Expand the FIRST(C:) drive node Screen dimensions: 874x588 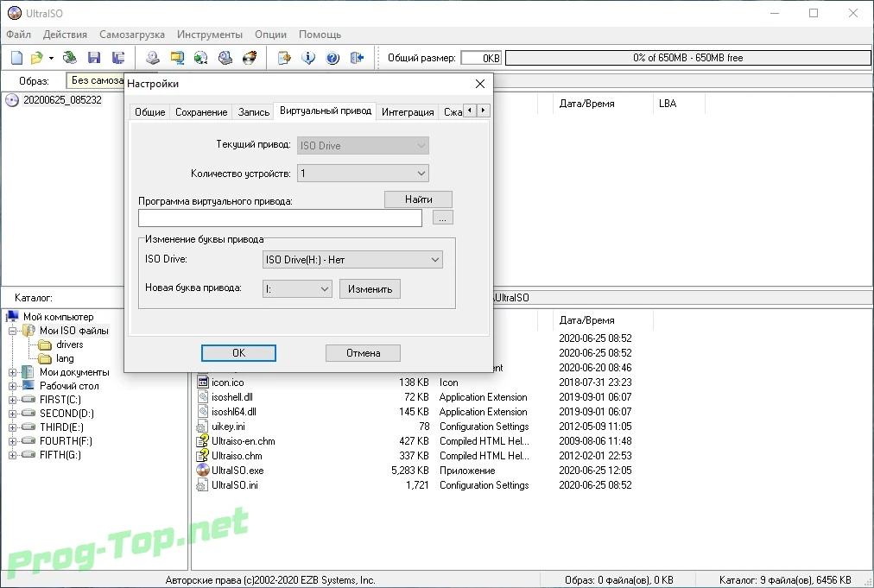tap(12, 400)
